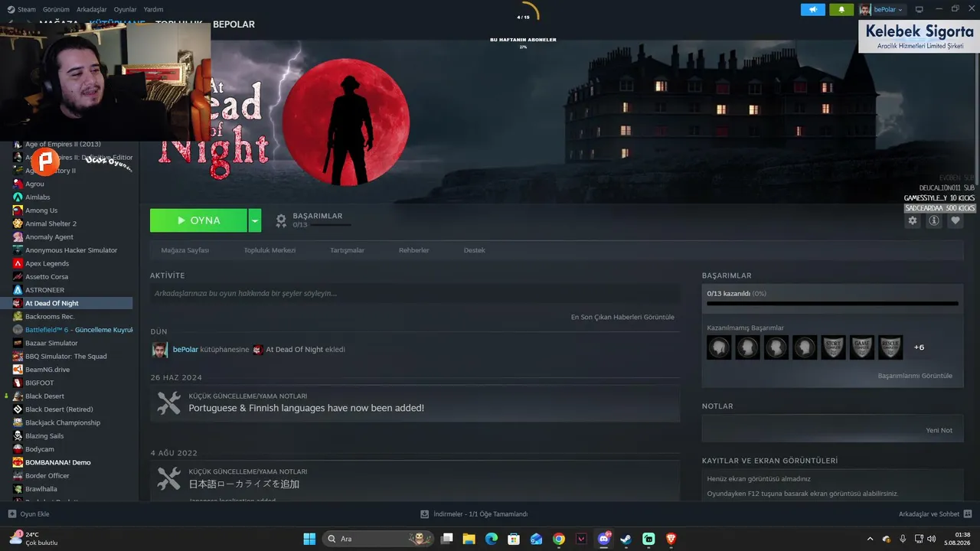The width and height of the screenshot is (980, 551).
Task: Show game info via the info icon
Action: (x=934, y=220)
